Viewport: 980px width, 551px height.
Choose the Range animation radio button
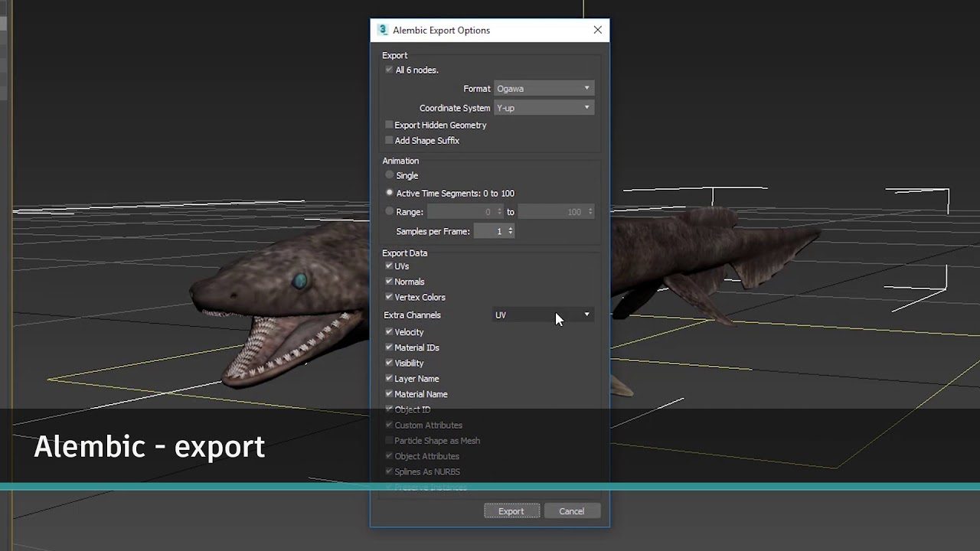tap(390, 211)
